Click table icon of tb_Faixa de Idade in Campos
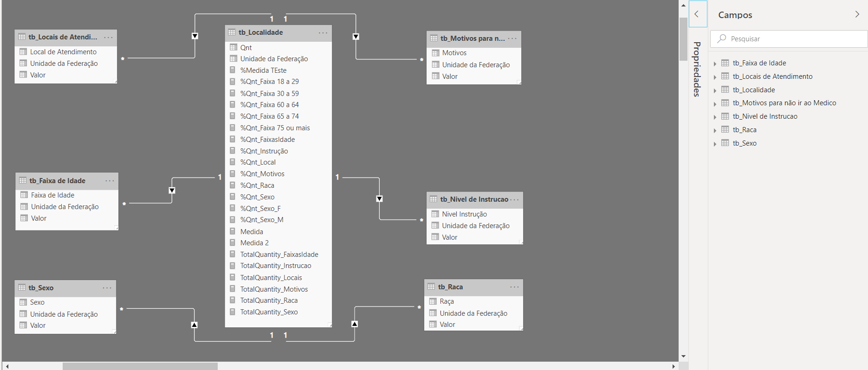Screen dimensions: 868x370 725,63
